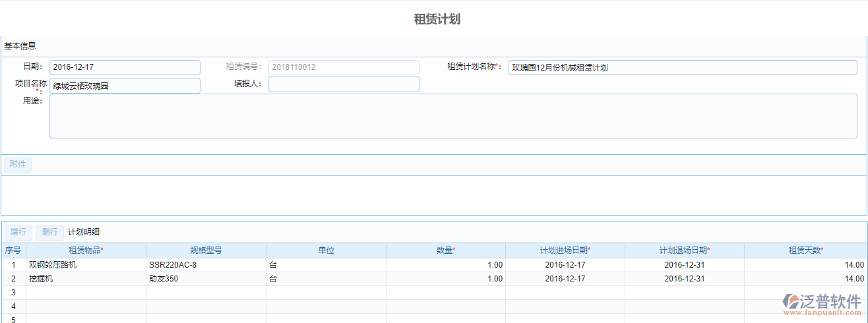Click the 规格型号 column header

(206, 250)
